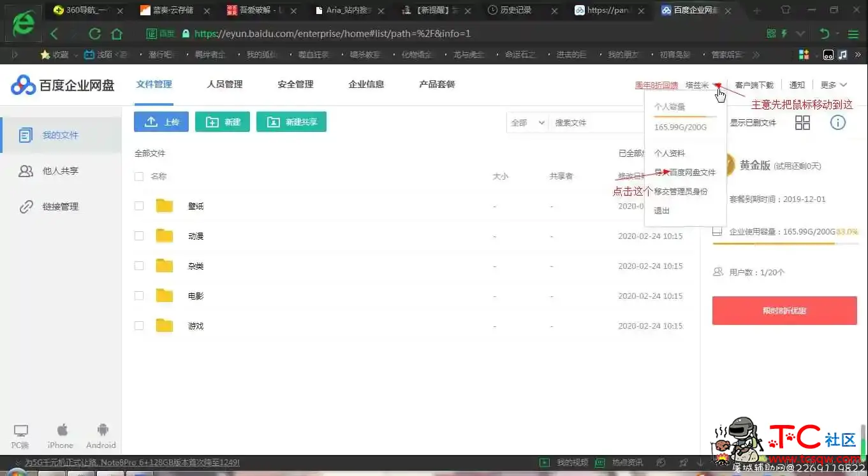This screenshot has width=868, height=476.
Task: Open 我的文件 in sidebar
Action: click(61, 135)
